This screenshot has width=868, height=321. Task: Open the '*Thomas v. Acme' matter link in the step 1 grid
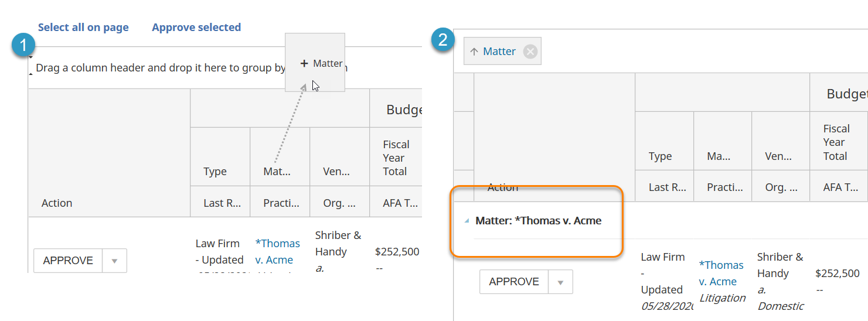point(278,251)
